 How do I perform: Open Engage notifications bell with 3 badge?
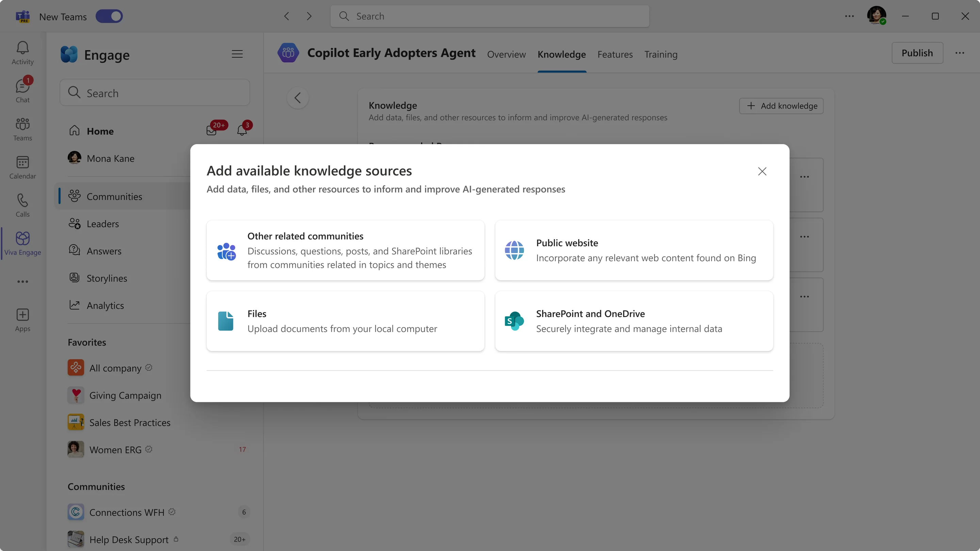click(242, 131)
